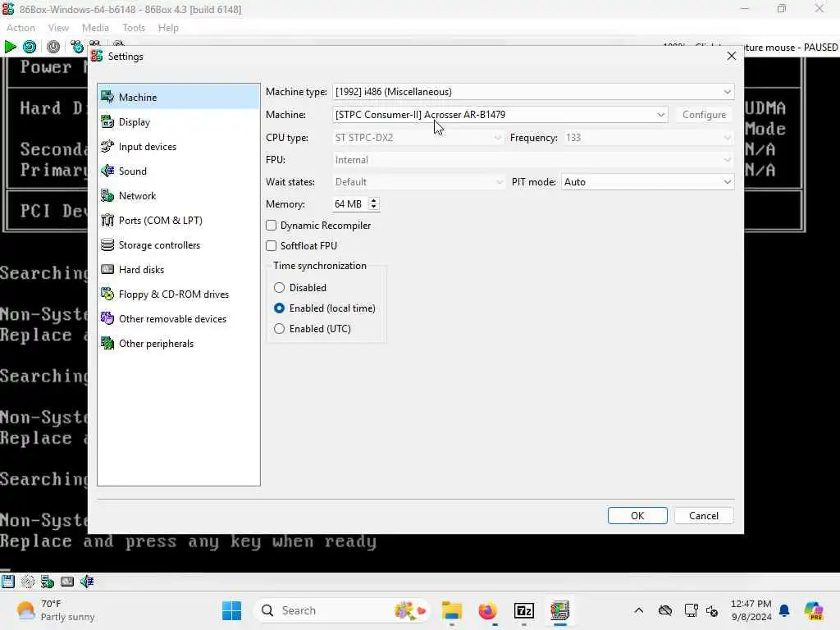Image resolution: width=840 pixels, height=630 pixels.
Task: Click the Memory 64 MB field
Action: (x=349, y=204)
